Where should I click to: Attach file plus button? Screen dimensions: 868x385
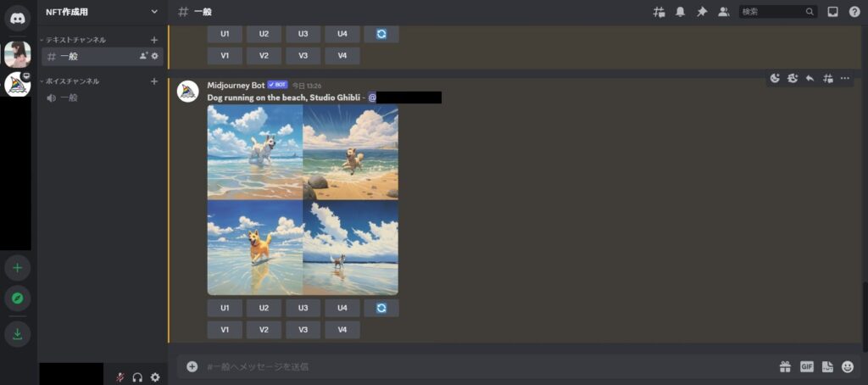pyautogui.click(x=192, y=366)
